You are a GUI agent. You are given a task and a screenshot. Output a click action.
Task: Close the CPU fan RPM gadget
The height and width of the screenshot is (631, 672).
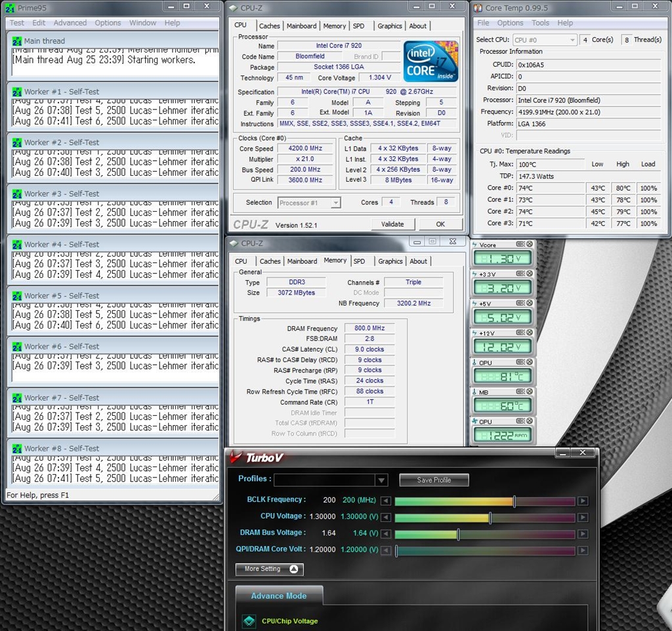point(530,422)
